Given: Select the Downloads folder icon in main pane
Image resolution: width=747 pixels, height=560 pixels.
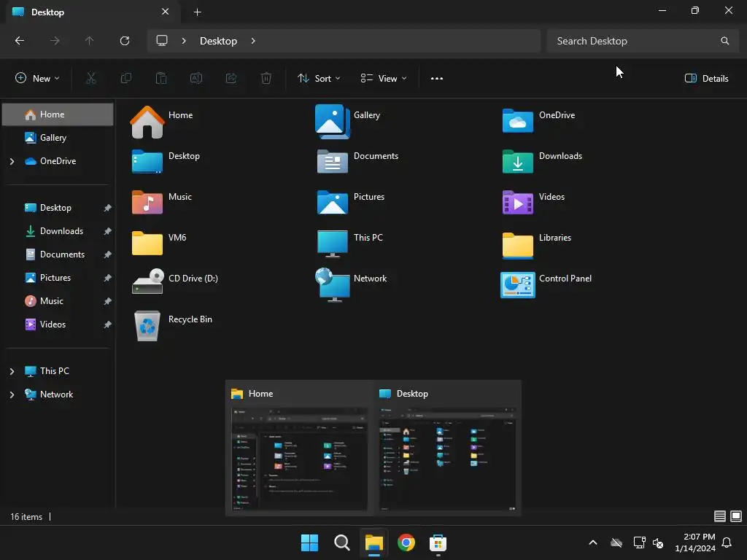Looking at the screenshot, I should (518, 162).
